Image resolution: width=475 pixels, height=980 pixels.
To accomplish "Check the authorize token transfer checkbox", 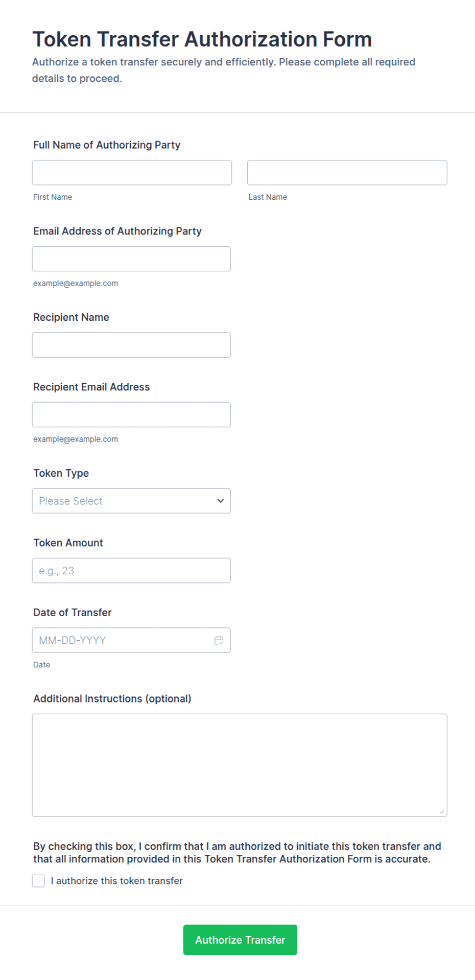I will point(38,881).
